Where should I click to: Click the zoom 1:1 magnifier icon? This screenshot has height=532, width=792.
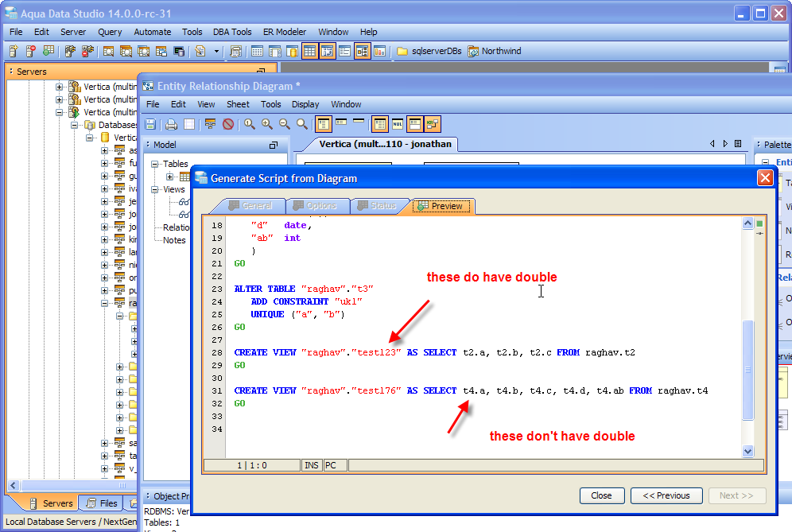[x=250, y=124]
